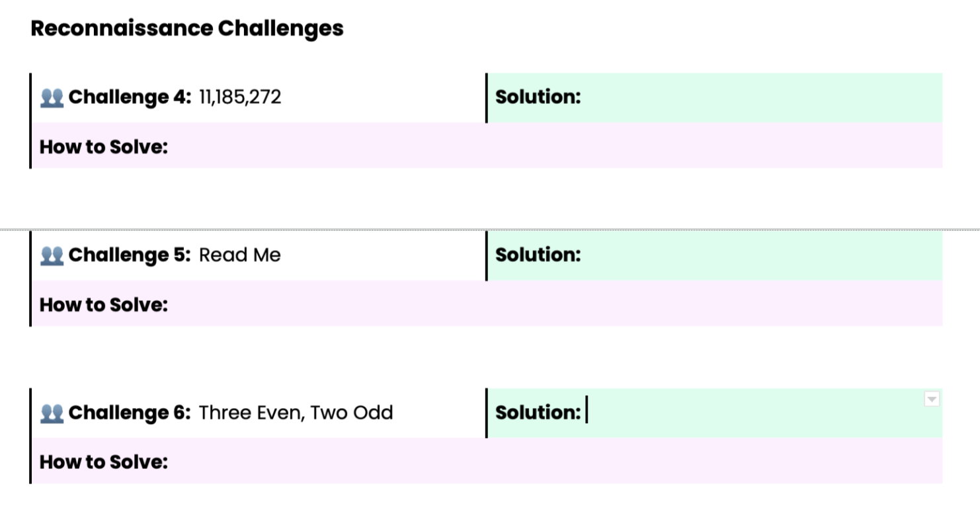Click the people emoji beside Challenge 4
980x516 pixels.
[52, 98]
